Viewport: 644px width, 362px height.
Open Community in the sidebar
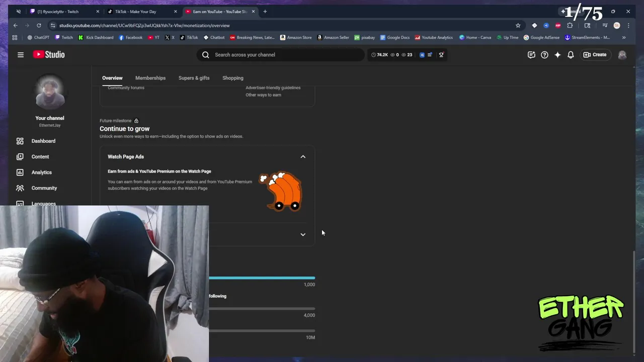coord(44,188)
